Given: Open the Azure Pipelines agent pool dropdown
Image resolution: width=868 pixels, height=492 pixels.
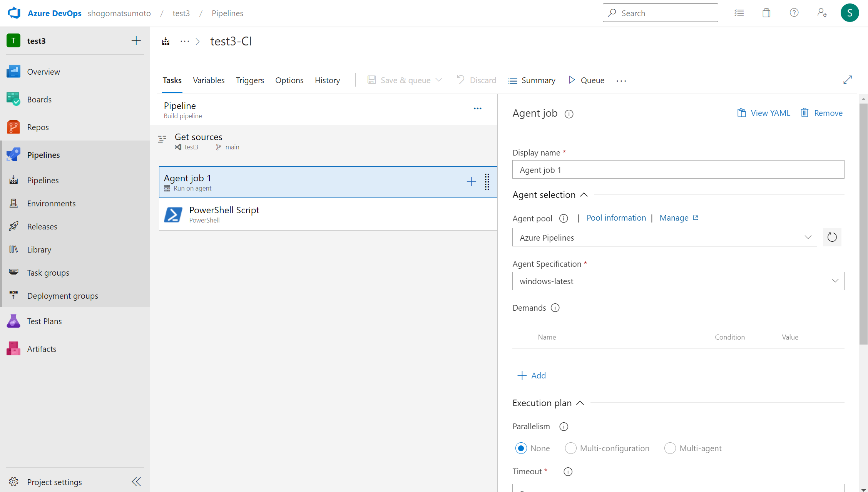Looking at the screenshot, I should pyautogui.click(x=664, y=238).
